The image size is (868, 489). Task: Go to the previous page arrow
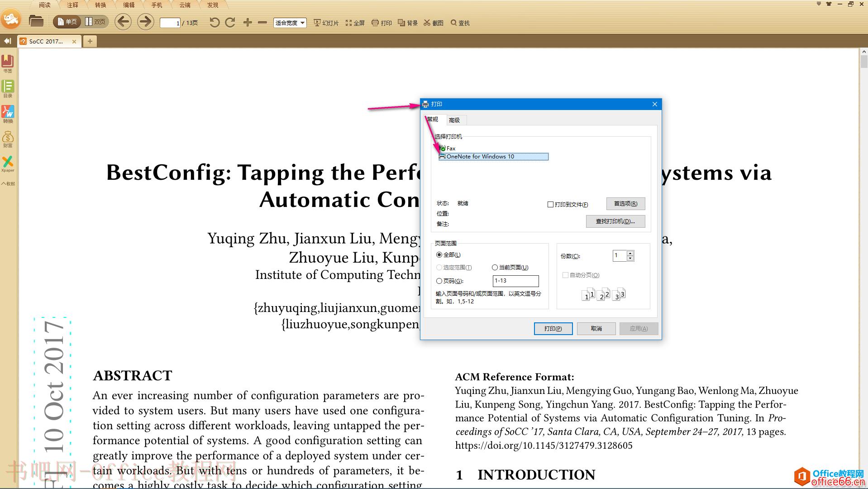[x=123, y=22]
